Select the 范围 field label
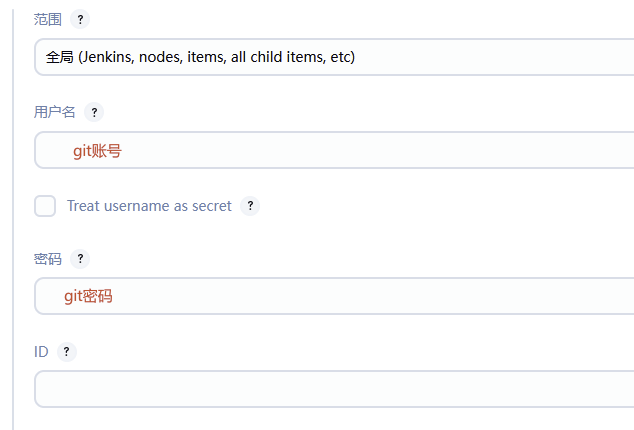This screenshot has width=634, height=430. [x=48, y=19]
